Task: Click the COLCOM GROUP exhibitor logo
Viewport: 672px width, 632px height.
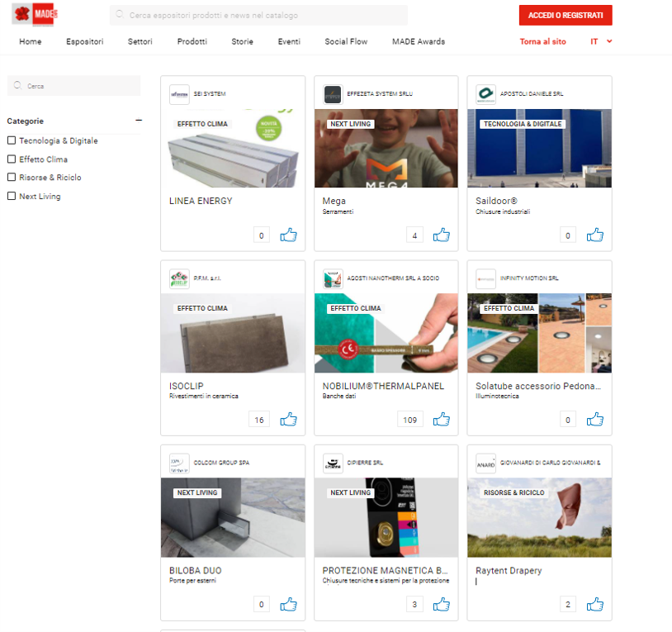Action: (180, 463)
